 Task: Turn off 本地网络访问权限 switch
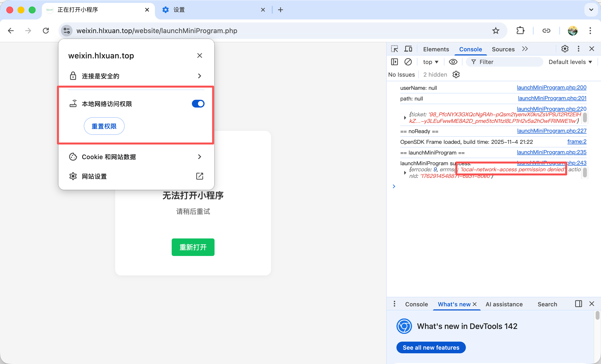pos(198,104)
